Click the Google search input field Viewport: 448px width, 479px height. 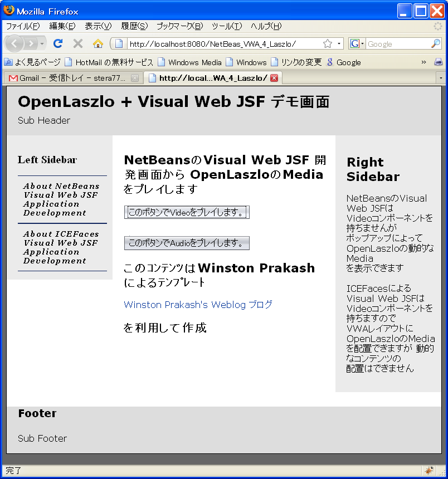click(398, 43)
